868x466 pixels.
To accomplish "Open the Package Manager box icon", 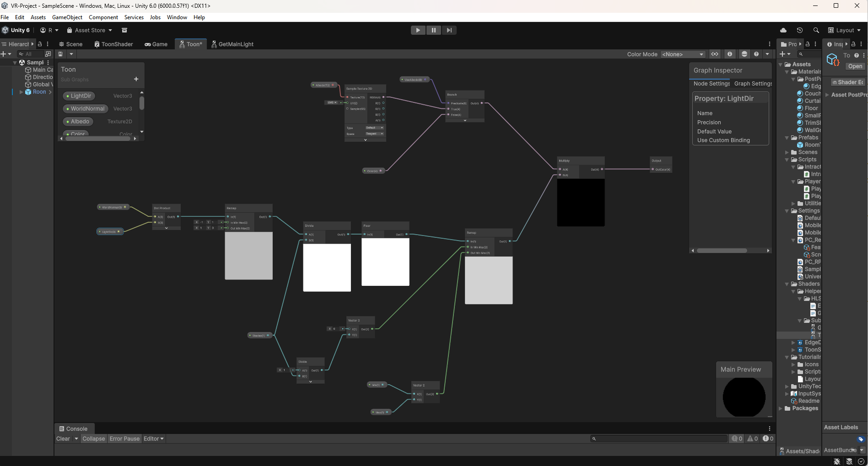I will pyautogui.click(x=124, y=30).
